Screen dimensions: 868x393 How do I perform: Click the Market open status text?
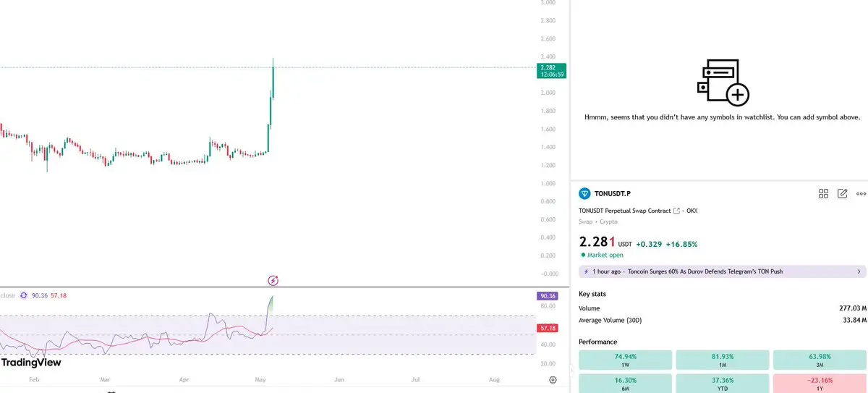coord(604,255)
